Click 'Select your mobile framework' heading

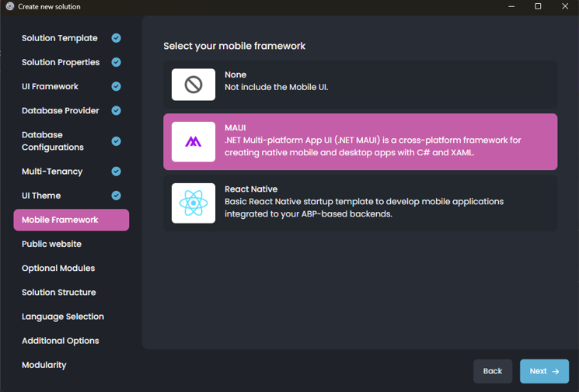click(235, 46)
